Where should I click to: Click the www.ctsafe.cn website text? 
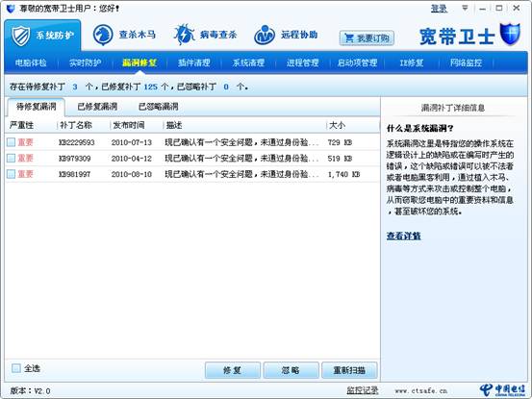pyautogui.click(x=421, y=391)
